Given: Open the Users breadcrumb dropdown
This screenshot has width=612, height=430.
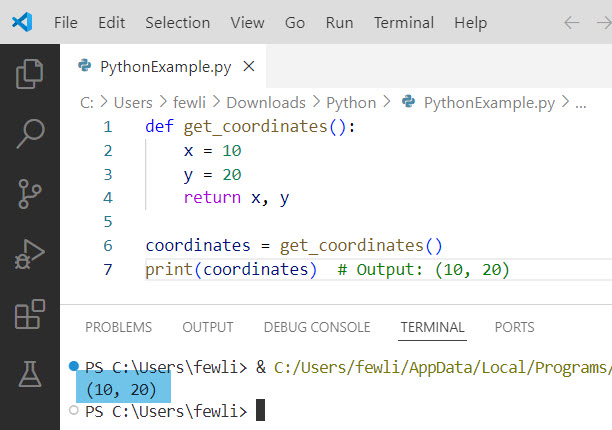Looking at the screenshot, I should point(133,103).
